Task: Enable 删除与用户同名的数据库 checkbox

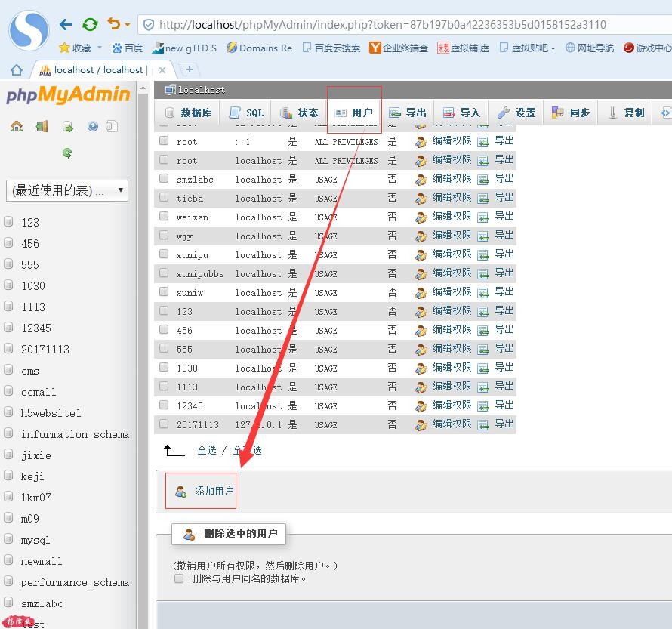Action: point(179,579)
